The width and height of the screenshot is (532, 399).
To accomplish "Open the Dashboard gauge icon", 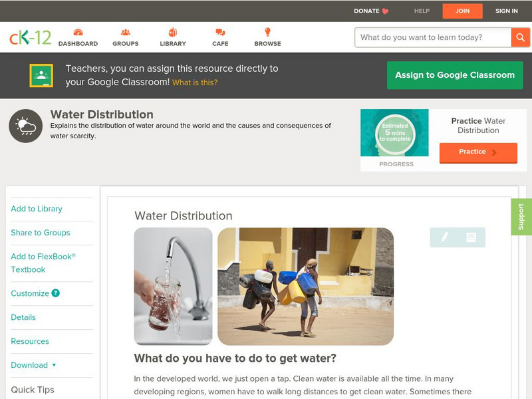I will pos(78,32).
